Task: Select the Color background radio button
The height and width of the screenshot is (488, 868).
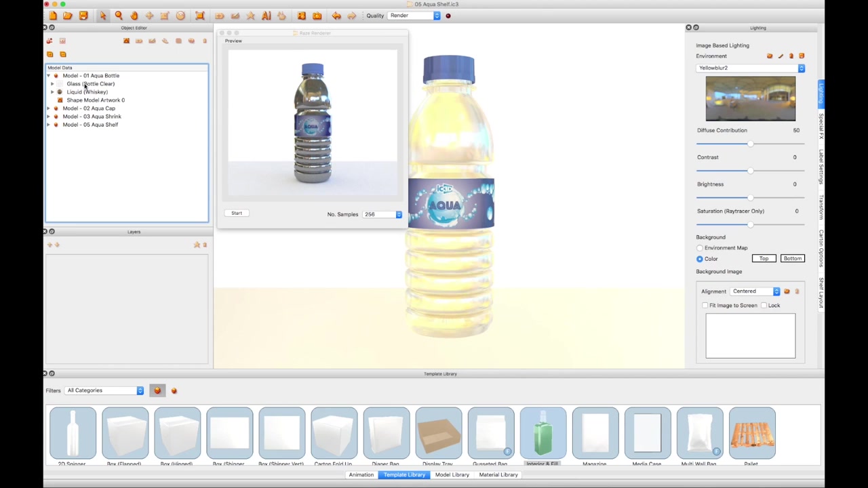Action: [x=700, y=259]
